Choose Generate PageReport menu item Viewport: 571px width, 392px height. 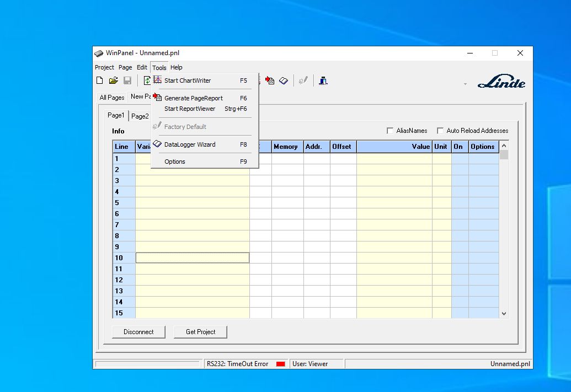pyautogui.click(x=205, y=98)
